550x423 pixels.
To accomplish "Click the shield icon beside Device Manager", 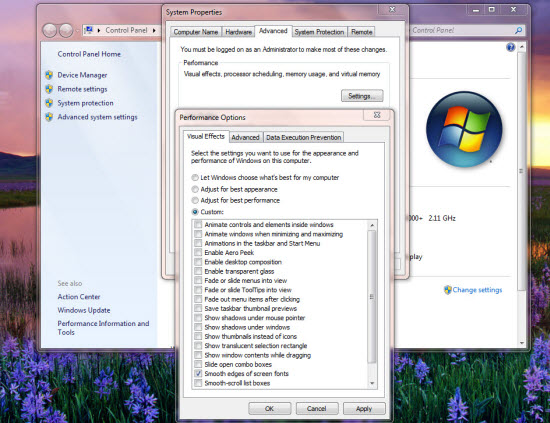I will [49, 75].
